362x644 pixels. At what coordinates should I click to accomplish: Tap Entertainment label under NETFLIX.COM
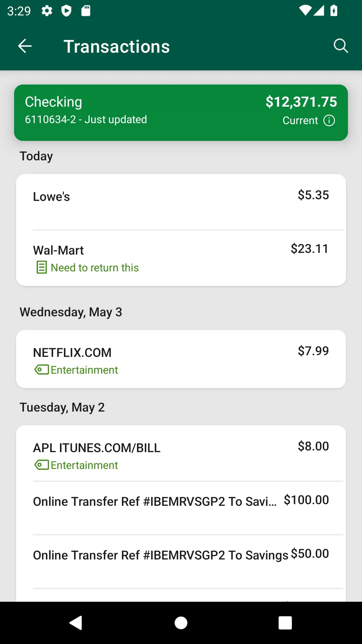84,370
